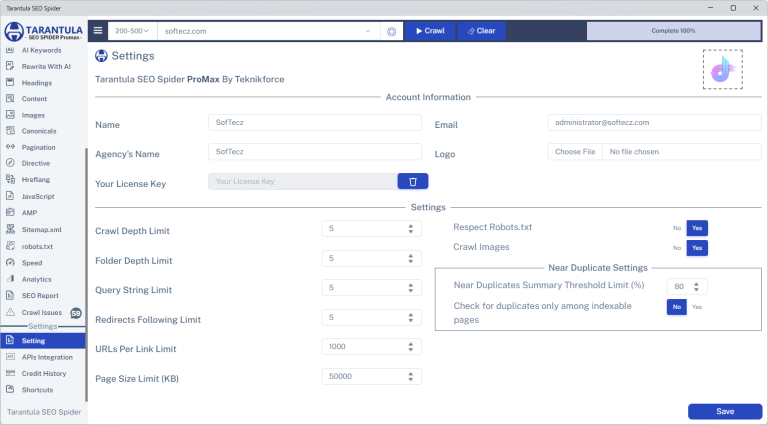Open the Crawl Issues section
This screenshot has width=768, height=425.
point(42,312)
